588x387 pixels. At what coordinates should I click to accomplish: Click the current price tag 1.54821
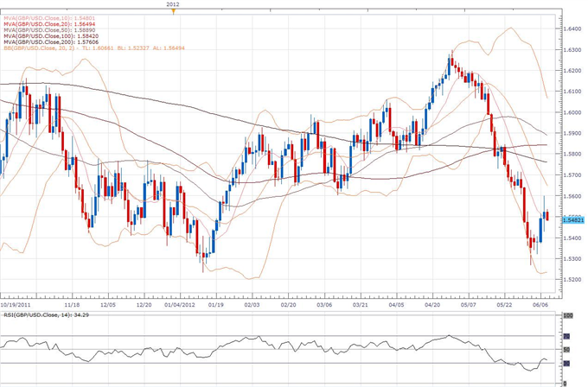[573, 220]
